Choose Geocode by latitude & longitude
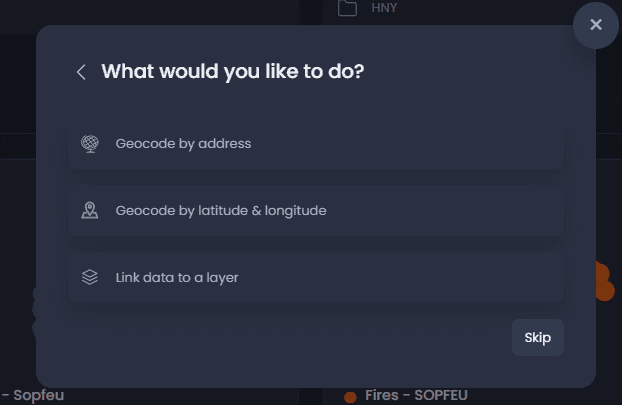This screenshot has height=405, width=622. click(x=316, y=211)
